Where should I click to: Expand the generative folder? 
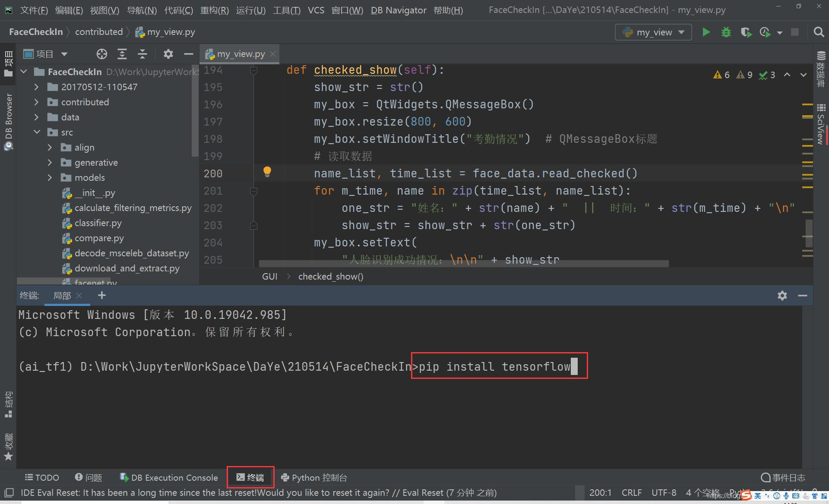pyautogui.click(x=48, y=162)
